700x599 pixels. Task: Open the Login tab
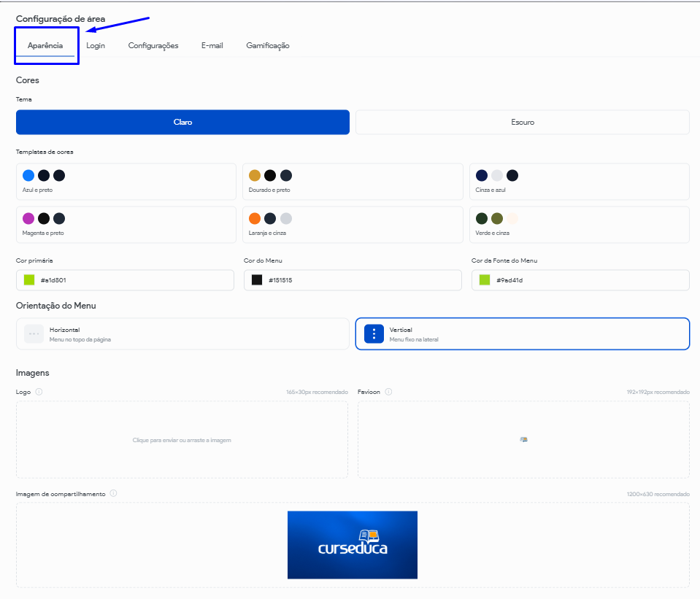pyautogui.click(x=96, y=46)
